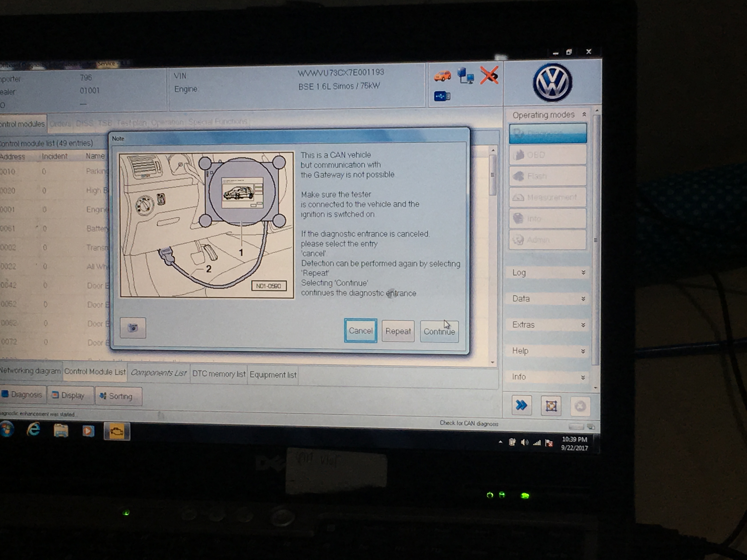Image resolution: width=747 pixels, height=560 pixels.
Task: Click the network computers connection icon
Action: (x=466, y=75)
